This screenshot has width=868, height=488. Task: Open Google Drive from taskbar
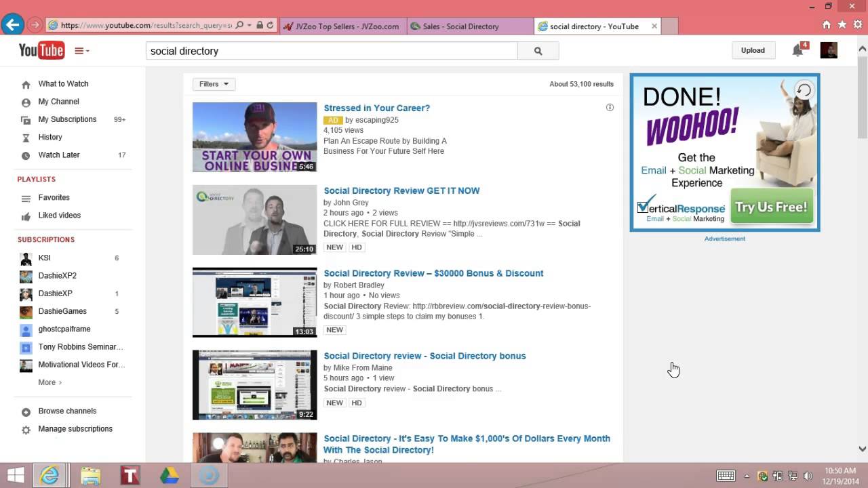(x=170, y=476)
